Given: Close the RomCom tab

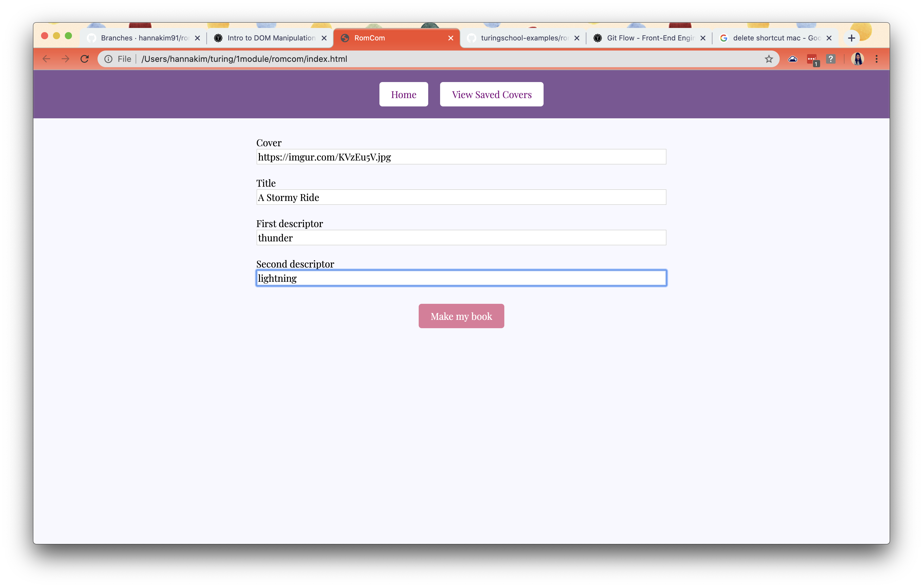Looking at the screenshot, I should point(451,38).
